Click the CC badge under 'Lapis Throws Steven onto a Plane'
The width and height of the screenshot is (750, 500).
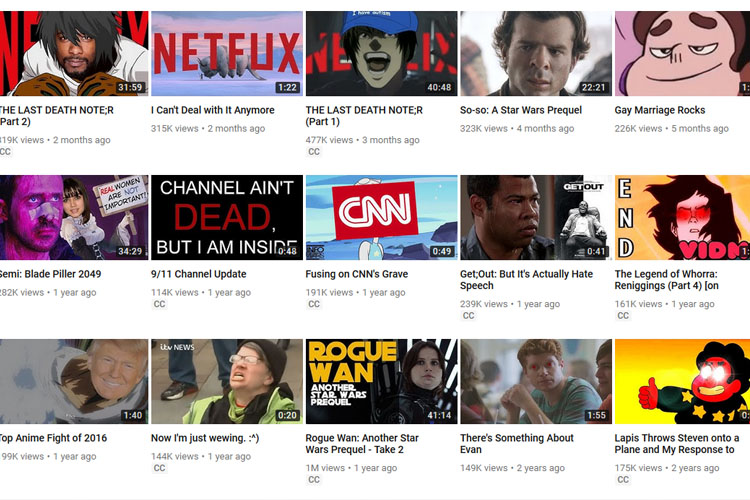point(623,479)
